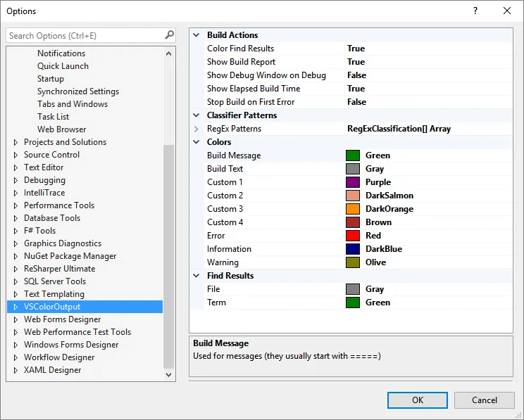Screen dimensions: 524x420
Task: Expand the Text Editor tree node
Action: [x=15, y=167]
